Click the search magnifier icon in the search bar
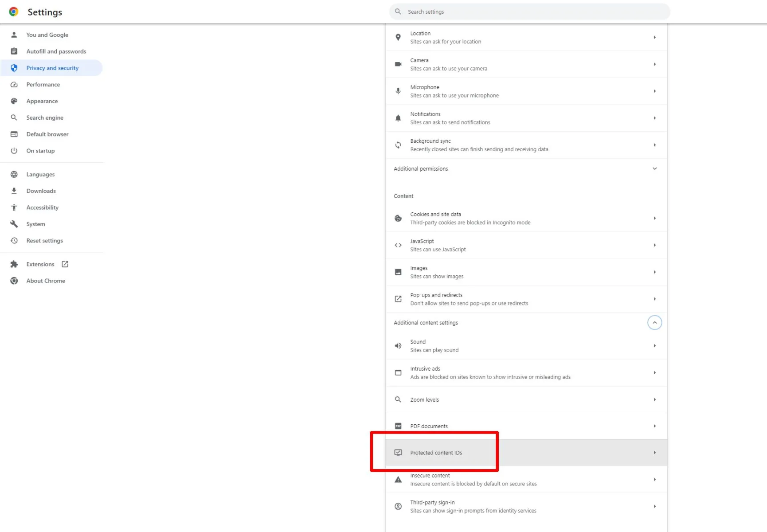This screenshot has width=767, height=532. [398, 12]
